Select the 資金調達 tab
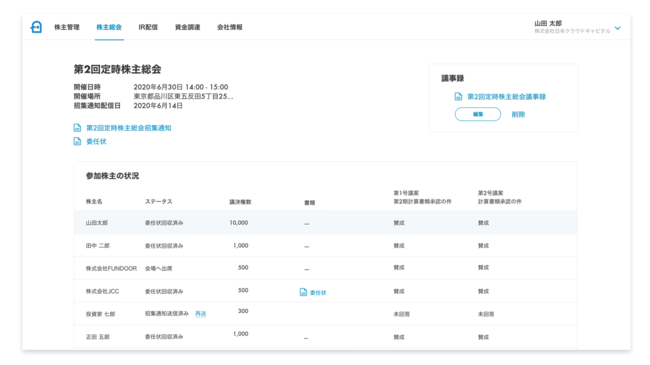The image size is (650, 365). pyautogui.click(x=187, y=27)
